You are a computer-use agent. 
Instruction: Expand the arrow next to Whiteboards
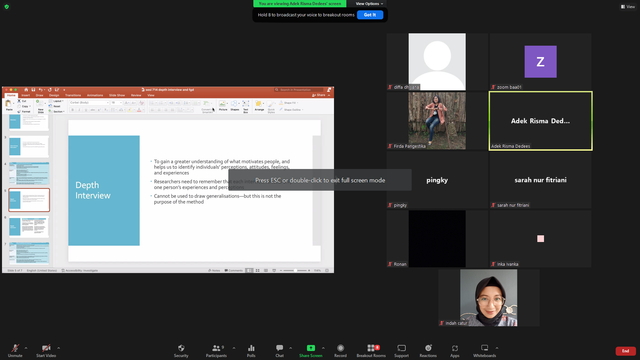(x=497, y=348)
